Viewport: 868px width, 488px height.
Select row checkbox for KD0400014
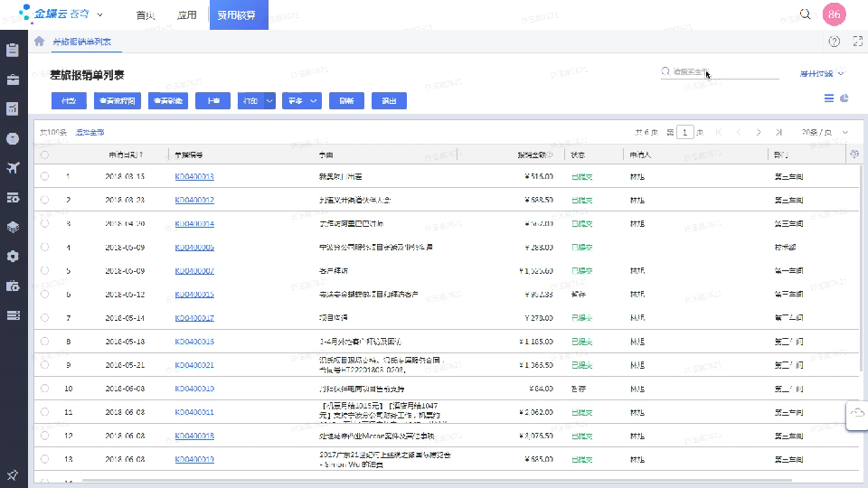click(45, 223)
